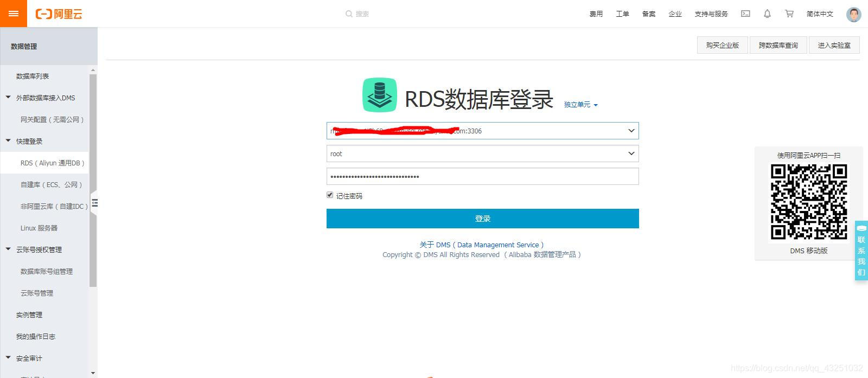
Task: Click the password input field
Action: tap(483, 176)
